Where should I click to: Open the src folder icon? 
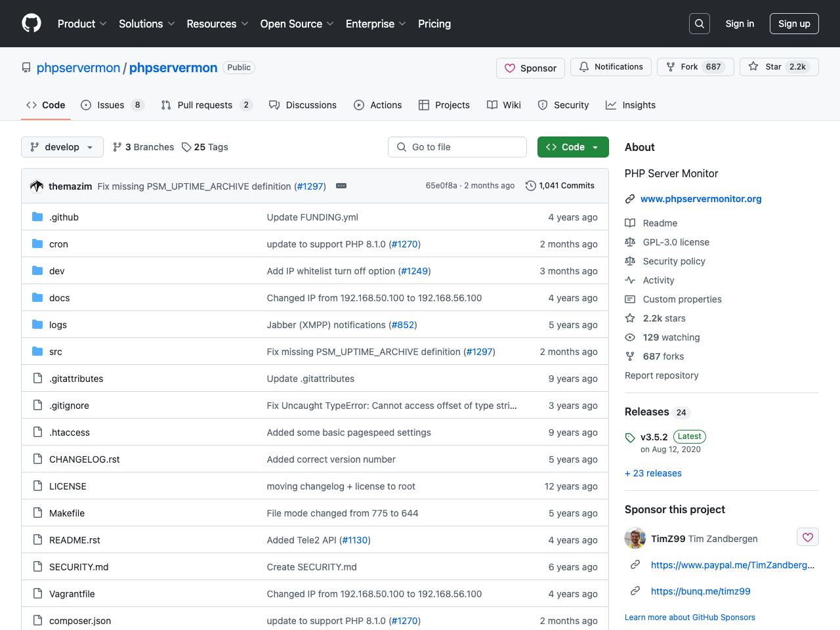pos(37,352)
